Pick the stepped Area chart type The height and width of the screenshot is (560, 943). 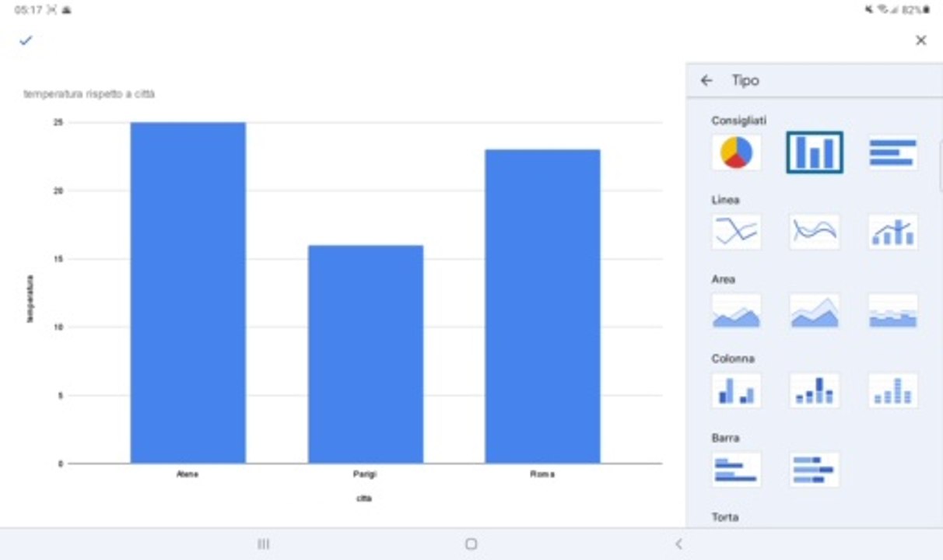893,311
